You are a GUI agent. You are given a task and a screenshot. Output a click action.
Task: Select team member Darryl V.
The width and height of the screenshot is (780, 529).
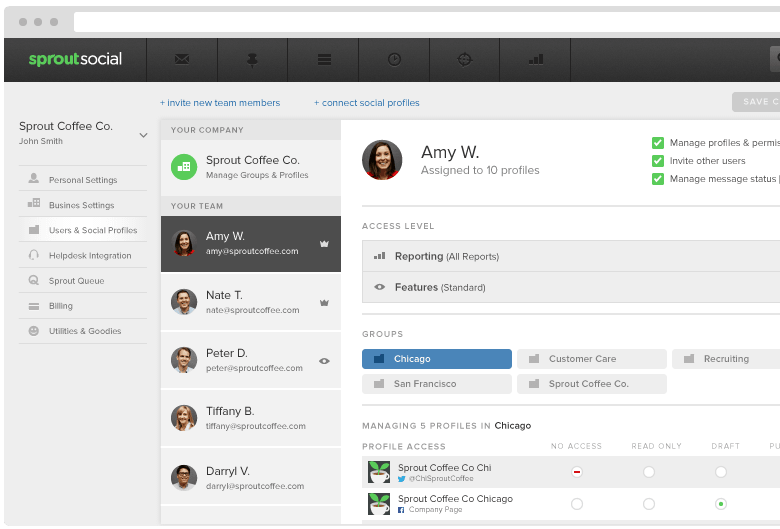point(251,477)
